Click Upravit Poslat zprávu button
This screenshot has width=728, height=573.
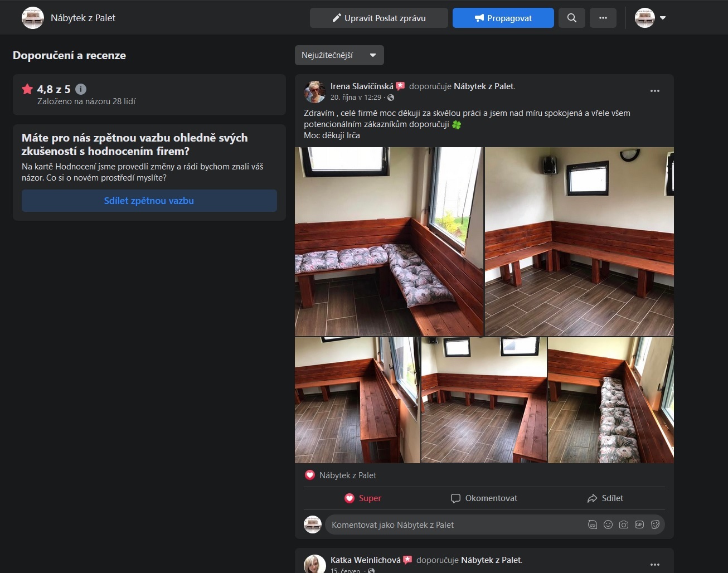click(x=379, y=18)
